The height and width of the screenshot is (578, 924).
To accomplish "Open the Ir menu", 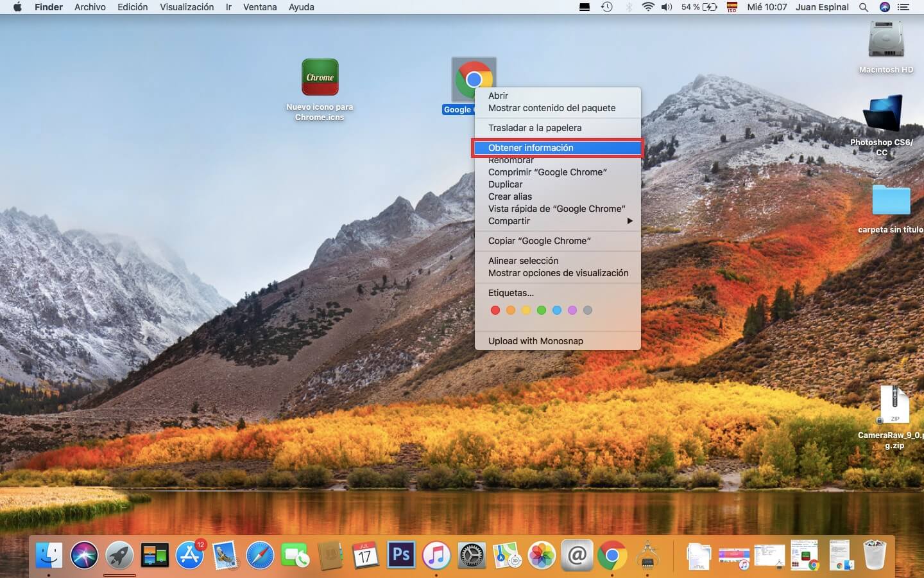I will pyautogui.click(x=228, y=7).
